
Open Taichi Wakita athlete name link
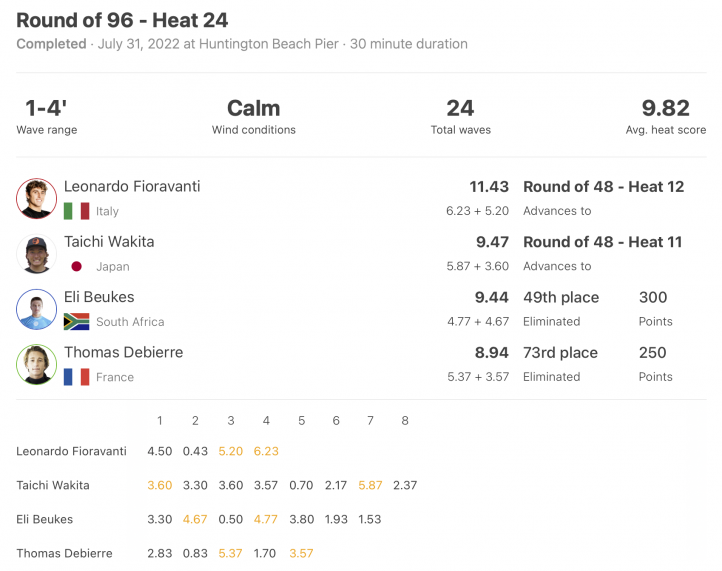click(x=109, y=242)
